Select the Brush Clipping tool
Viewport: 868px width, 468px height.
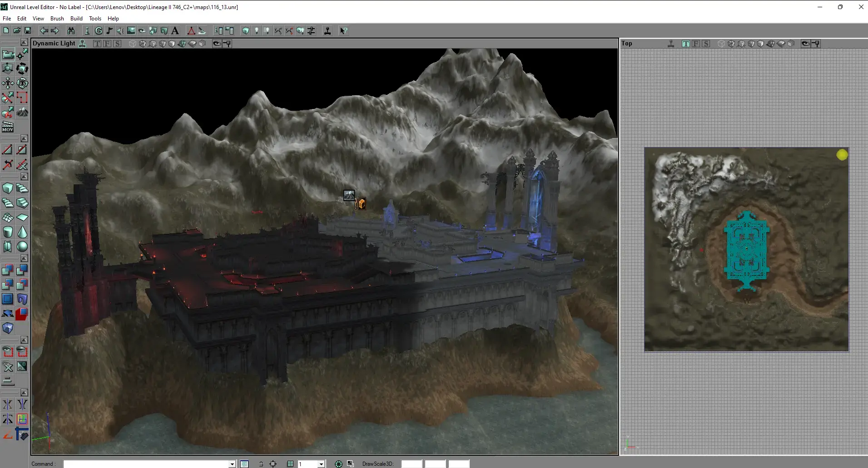(8, 98)
